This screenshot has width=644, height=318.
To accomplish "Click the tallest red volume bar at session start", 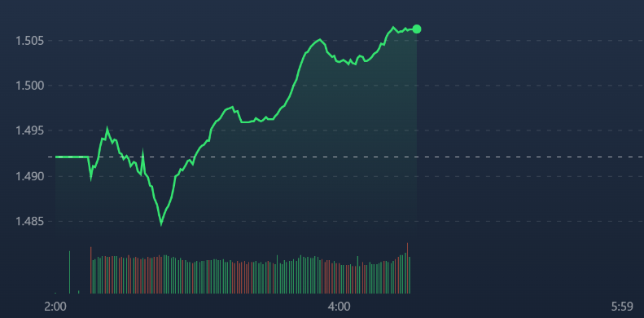I will click(x=90, y=270).
